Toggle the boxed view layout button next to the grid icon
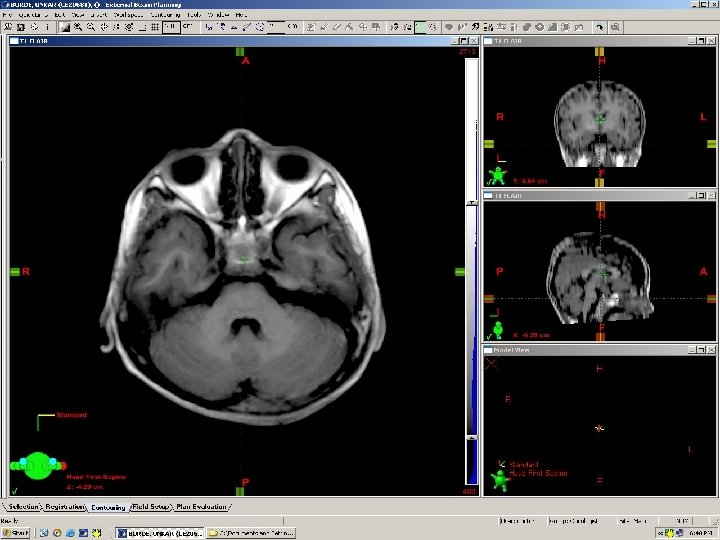Image resolution: width=720 pixels, height=540 pixels. (171, 27)
